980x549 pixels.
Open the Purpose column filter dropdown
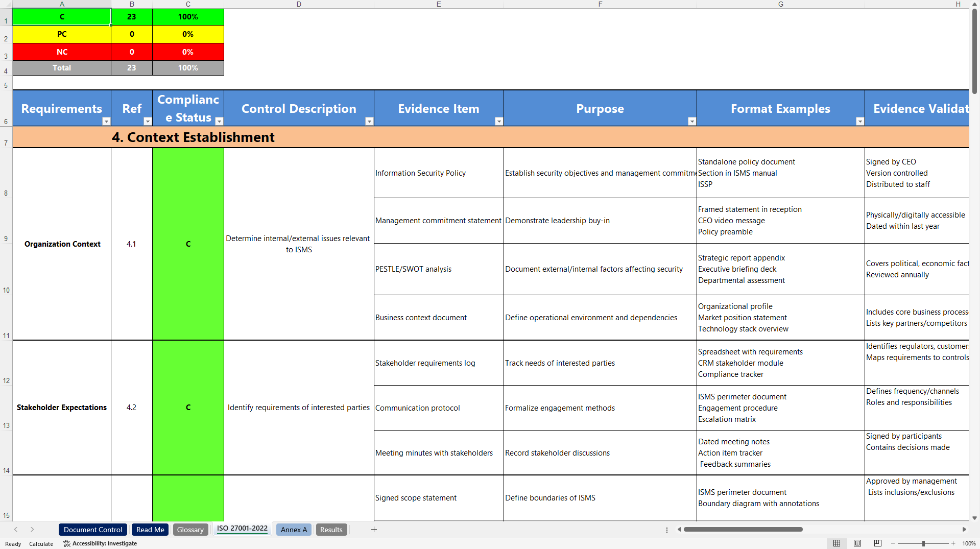692,122
